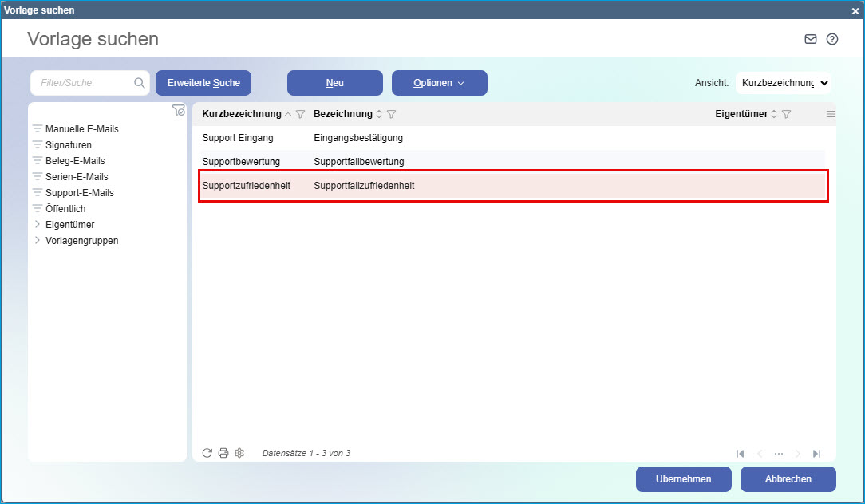Select Support-E-Mails filter in sidebar
Viewport: 865px width, 504px height.
[x=79, y=193]
